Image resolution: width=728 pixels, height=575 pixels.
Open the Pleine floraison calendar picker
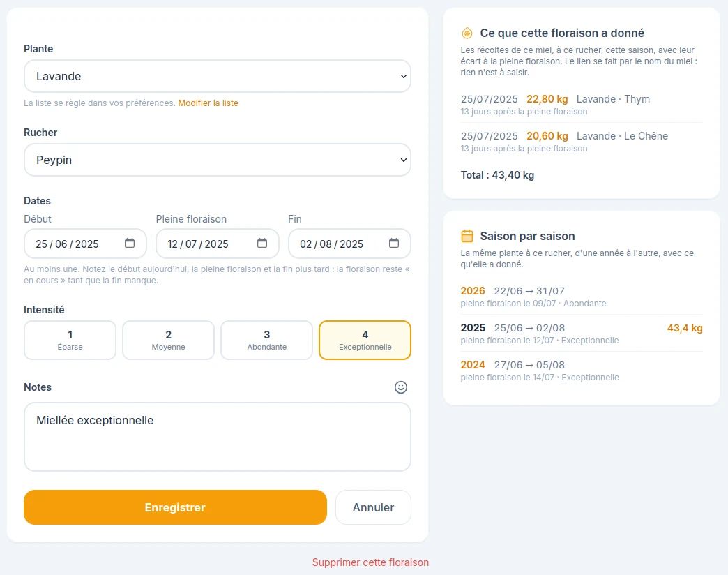262,243
